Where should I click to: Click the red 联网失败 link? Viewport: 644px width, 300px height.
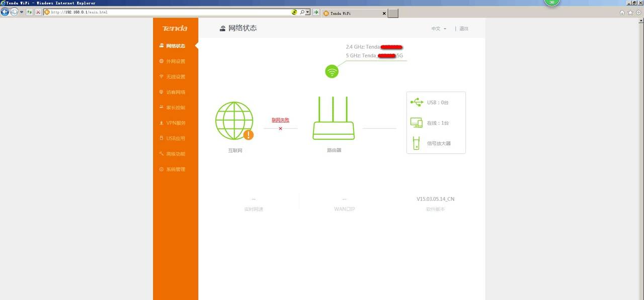(x=280, y=120)
